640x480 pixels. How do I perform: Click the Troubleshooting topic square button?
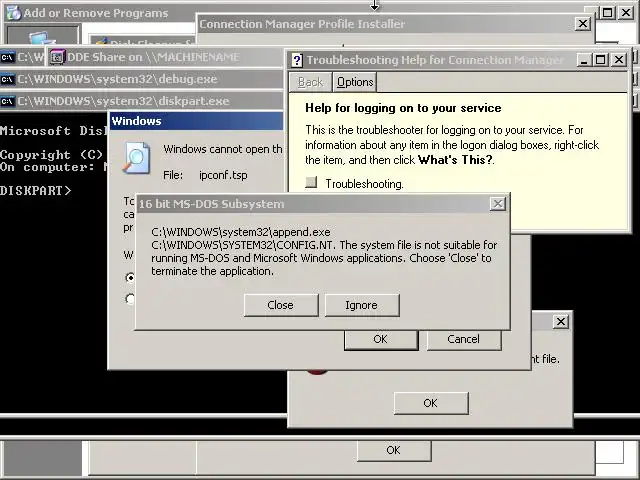coord(311,182)
